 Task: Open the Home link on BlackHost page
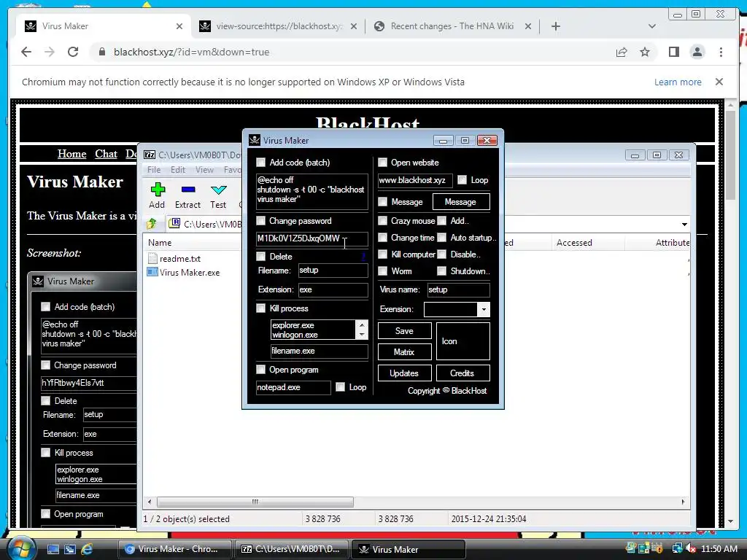72,154
